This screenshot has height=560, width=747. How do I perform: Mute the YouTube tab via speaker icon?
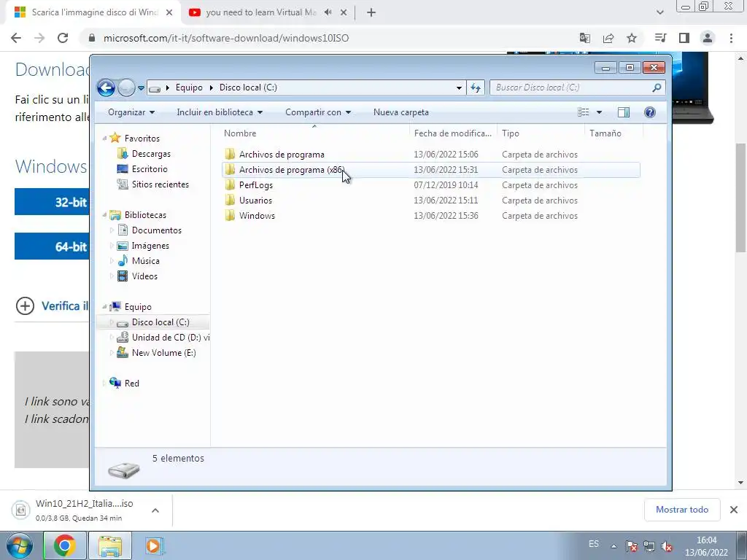coord(328,13)
